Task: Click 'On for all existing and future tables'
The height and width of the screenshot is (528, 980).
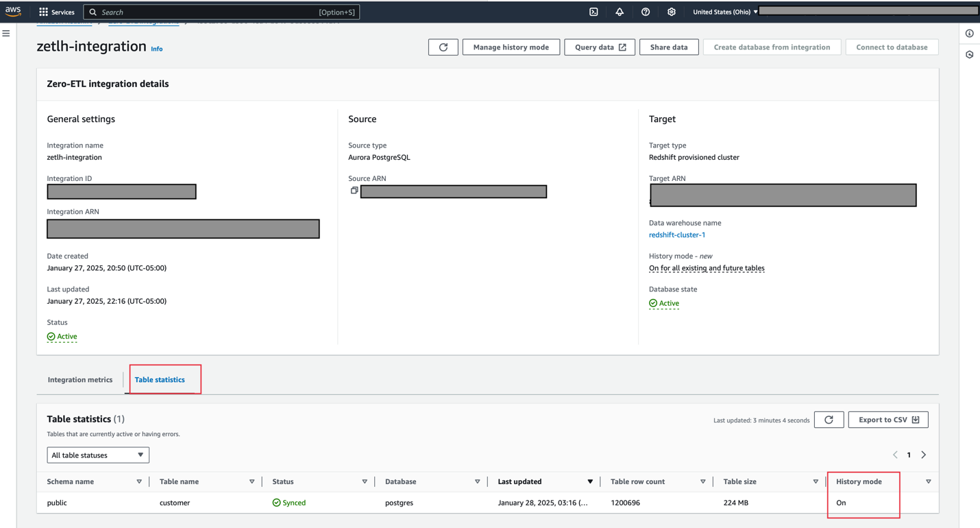Action: tap(707, 268)
